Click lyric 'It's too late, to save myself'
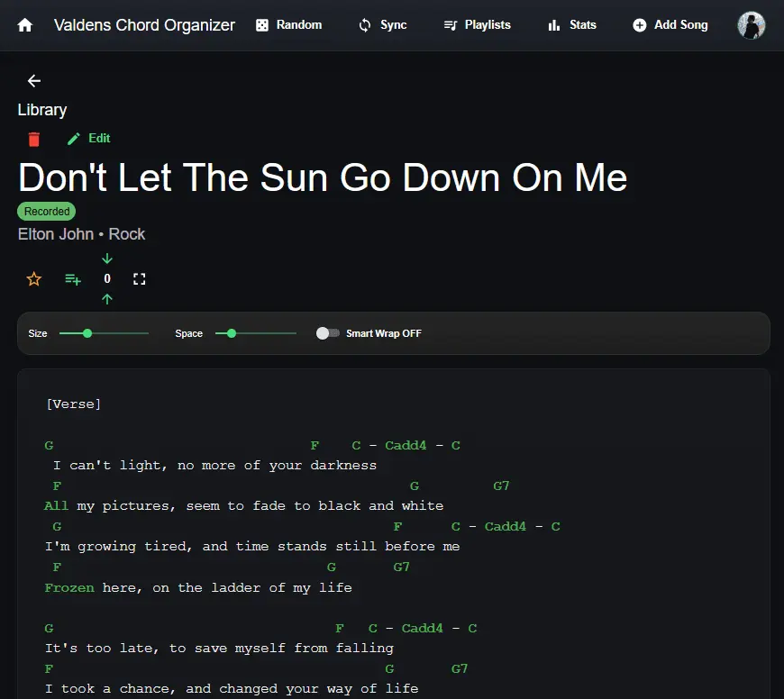The height and width of the screenshot is (699, 784). (x=165, y=648)
